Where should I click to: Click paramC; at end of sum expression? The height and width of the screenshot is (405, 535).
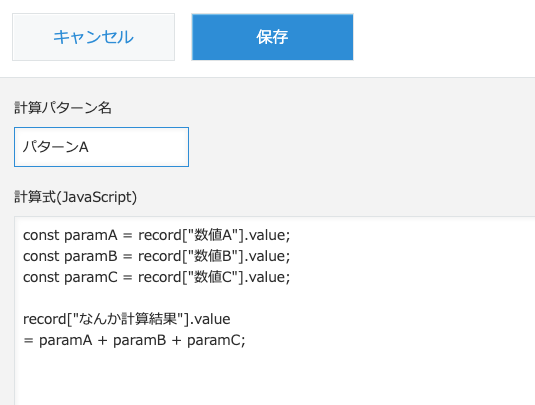pos(216,341)
